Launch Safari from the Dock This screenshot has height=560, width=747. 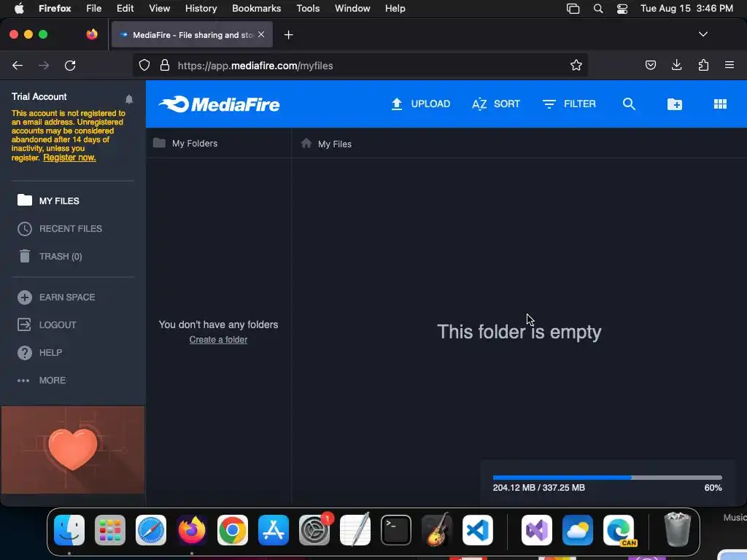click(151, 530)
